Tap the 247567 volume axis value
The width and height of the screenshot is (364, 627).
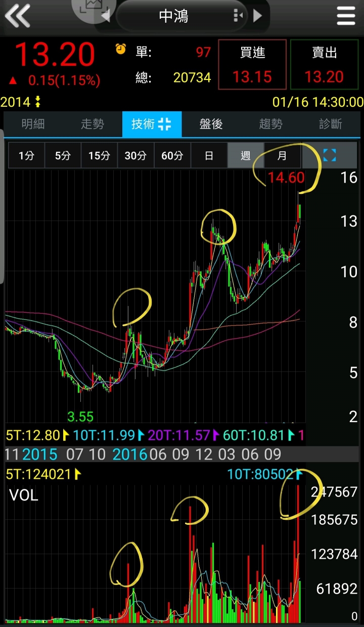[x=334, y=492]
